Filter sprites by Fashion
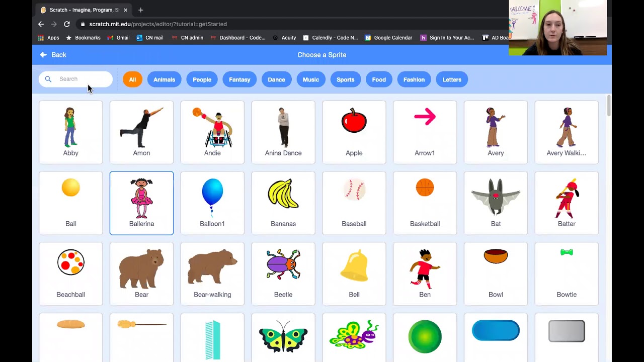This screenshot has width=644, height=362. coord(414,79)
